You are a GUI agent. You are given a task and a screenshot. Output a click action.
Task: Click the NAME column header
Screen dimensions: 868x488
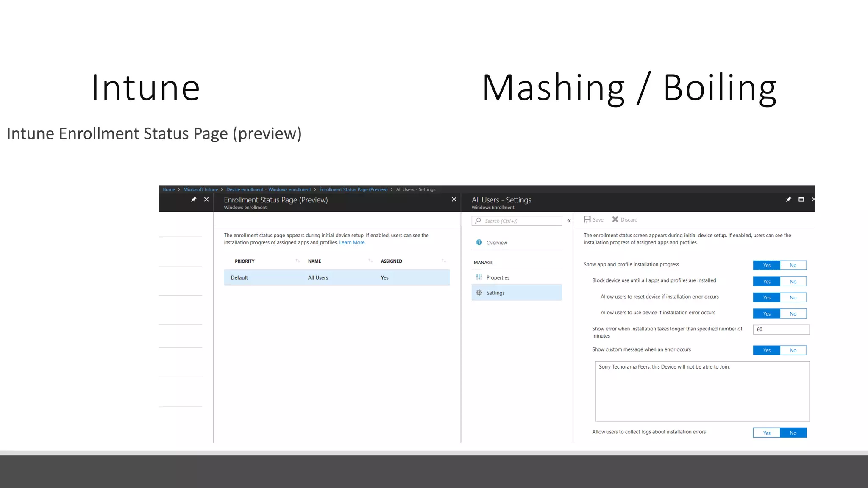[314, 261]
